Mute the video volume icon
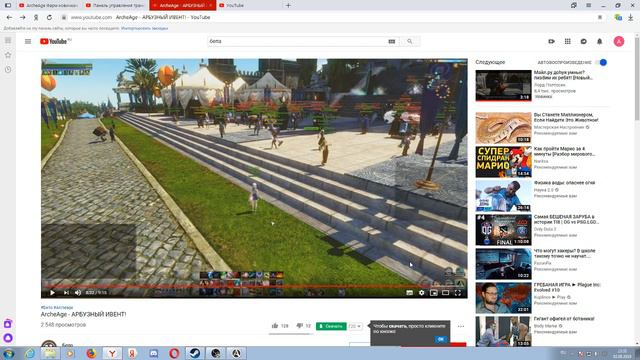Screen dimensions: 640x360 coord(78,292)
